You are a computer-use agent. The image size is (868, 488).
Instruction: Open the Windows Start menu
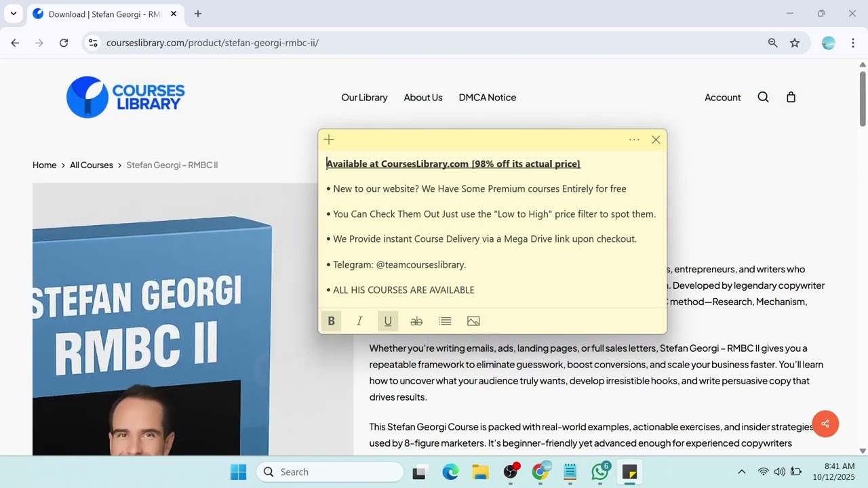239,472
